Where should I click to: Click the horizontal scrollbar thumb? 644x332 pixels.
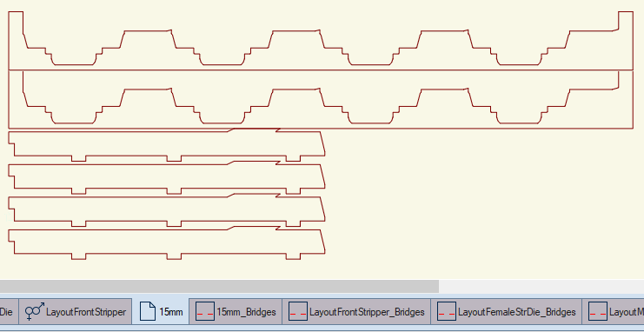pos(219,287)
